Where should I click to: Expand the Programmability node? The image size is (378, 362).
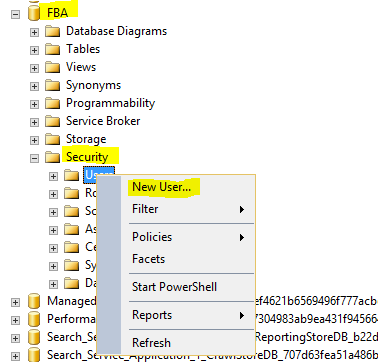[34, 104]
